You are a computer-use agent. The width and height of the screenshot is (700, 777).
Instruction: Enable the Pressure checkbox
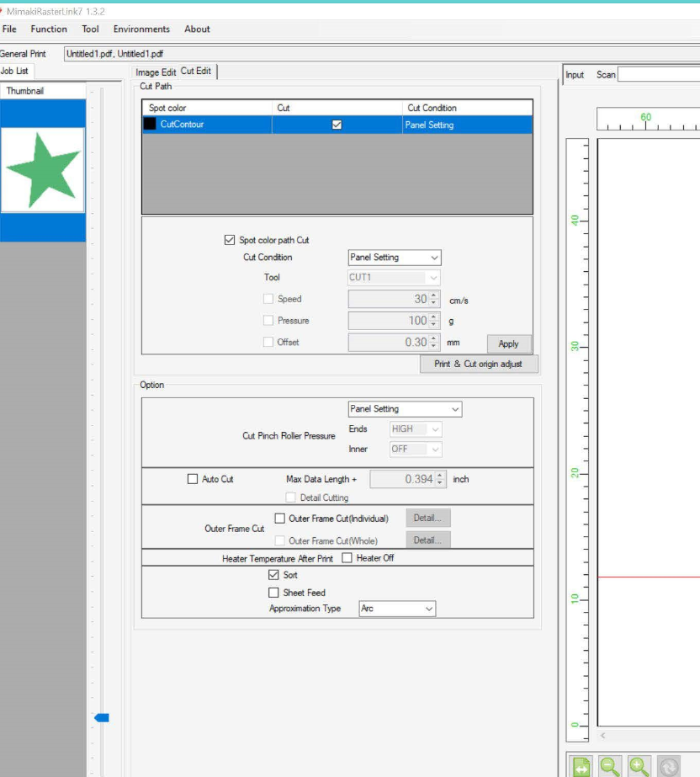click(x=268, y=321)
